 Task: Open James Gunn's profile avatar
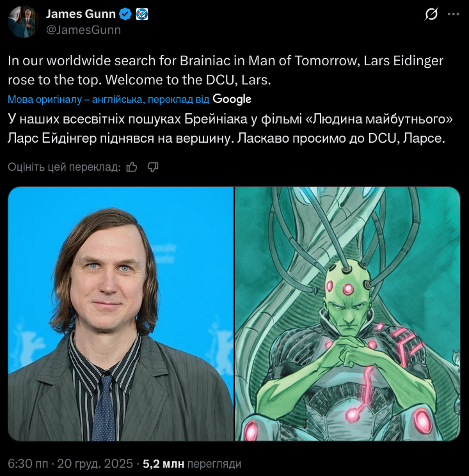coord(24,22)
